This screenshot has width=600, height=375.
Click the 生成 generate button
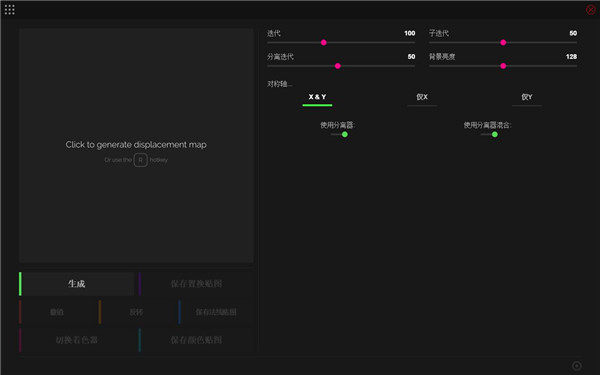coord(77,284)
